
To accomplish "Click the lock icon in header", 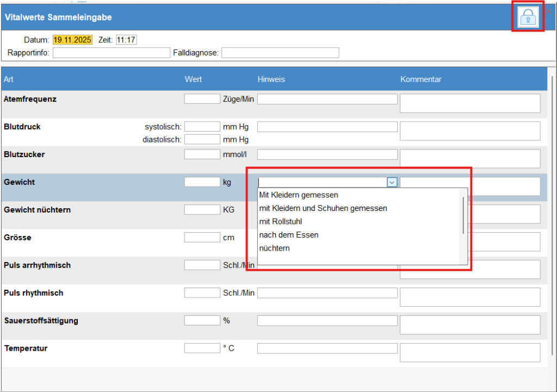I will 528,17.
